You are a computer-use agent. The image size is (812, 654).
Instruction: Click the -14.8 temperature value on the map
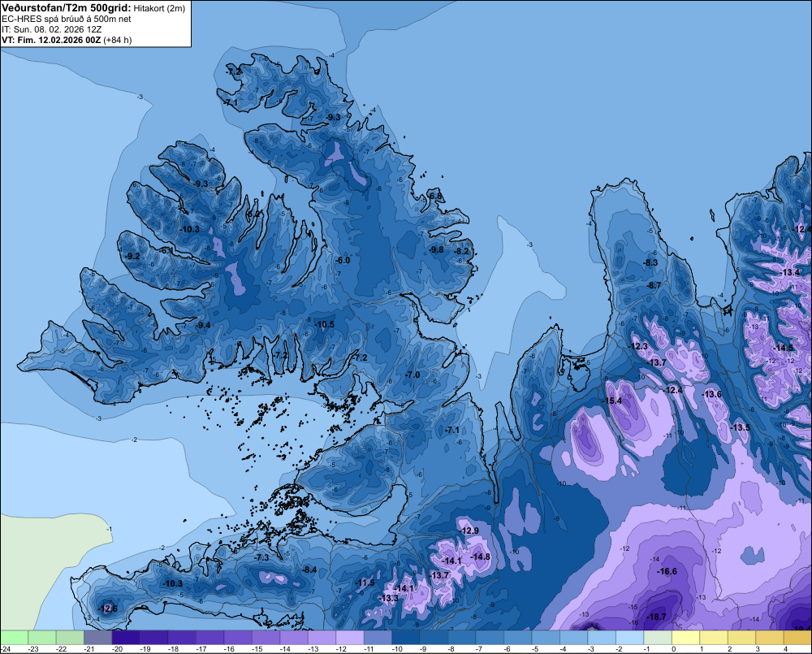pos(481,557)
